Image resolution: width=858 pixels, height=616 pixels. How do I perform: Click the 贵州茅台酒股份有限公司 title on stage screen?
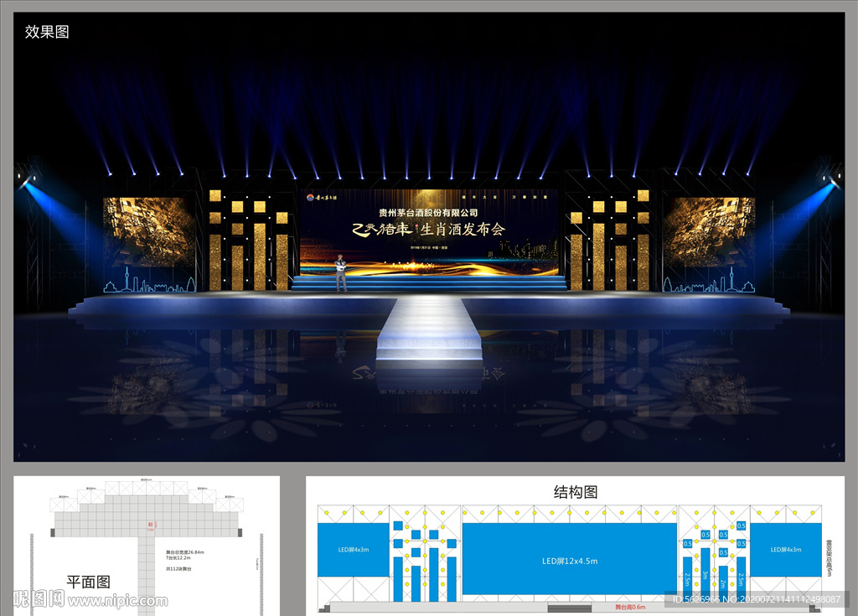pyautogui.click(x=428, y=212)
